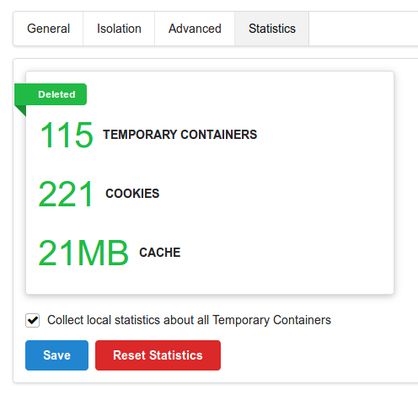Switch to the General tab
Screen dimensions: 418x400
48,29
